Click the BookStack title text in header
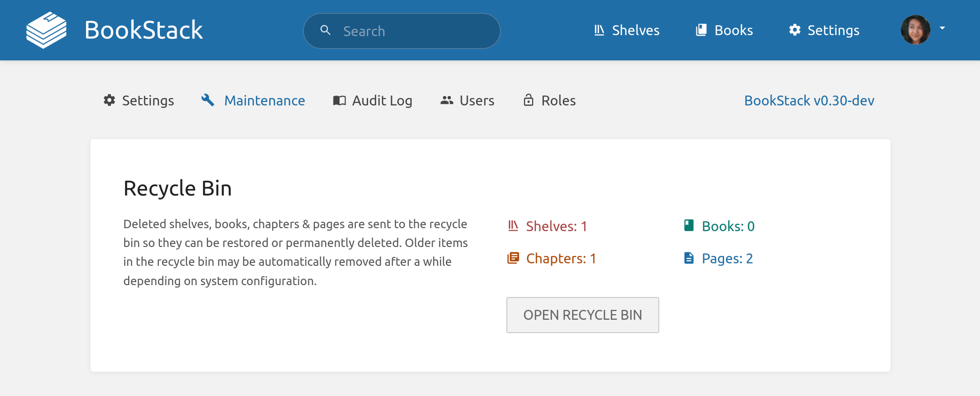 [x=144, y=30]
